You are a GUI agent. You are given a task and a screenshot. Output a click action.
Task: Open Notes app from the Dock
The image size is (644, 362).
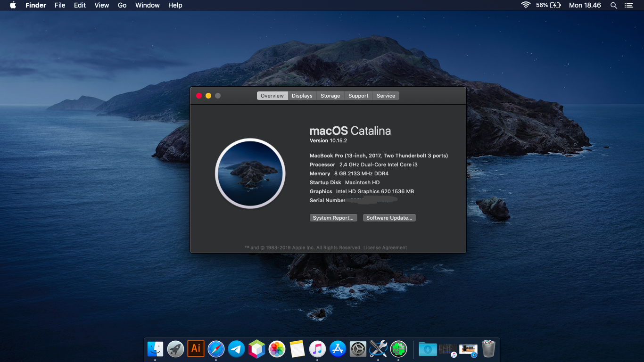click(297, 349)
